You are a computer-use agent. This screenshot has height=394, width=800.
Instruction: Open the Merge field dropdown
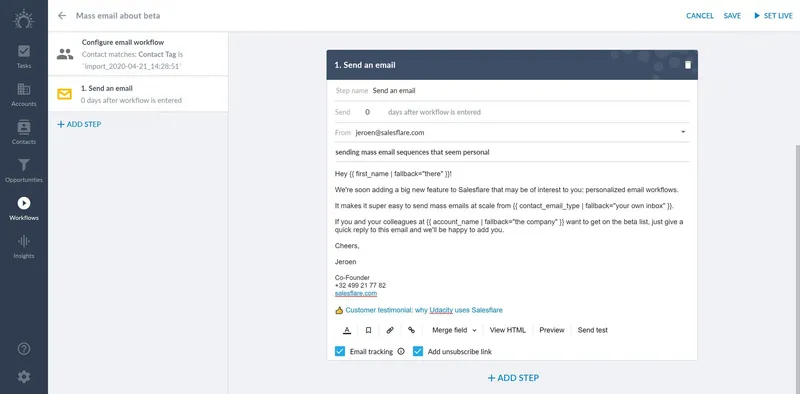pyautogui.click(x=454, y=330)
